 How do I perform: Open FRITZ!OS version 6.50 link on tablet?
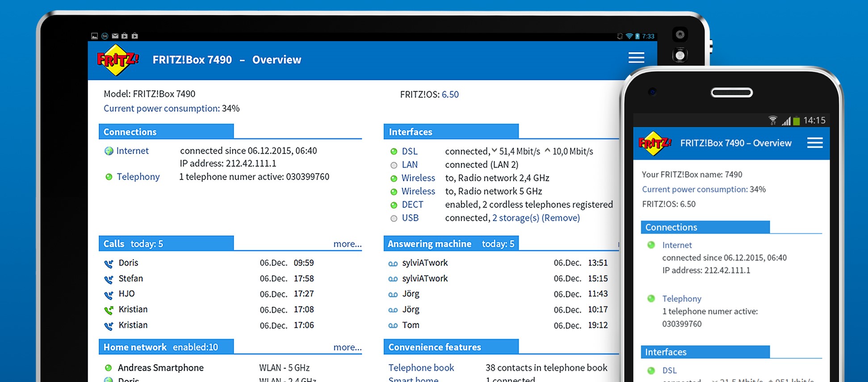450,94
